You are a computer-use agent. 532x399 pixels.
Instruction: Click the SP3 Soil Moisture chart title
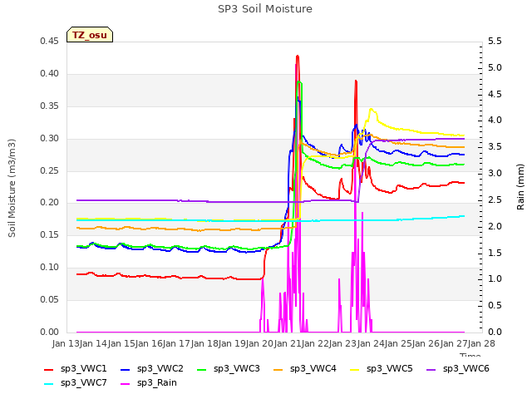tap(265, 9)
